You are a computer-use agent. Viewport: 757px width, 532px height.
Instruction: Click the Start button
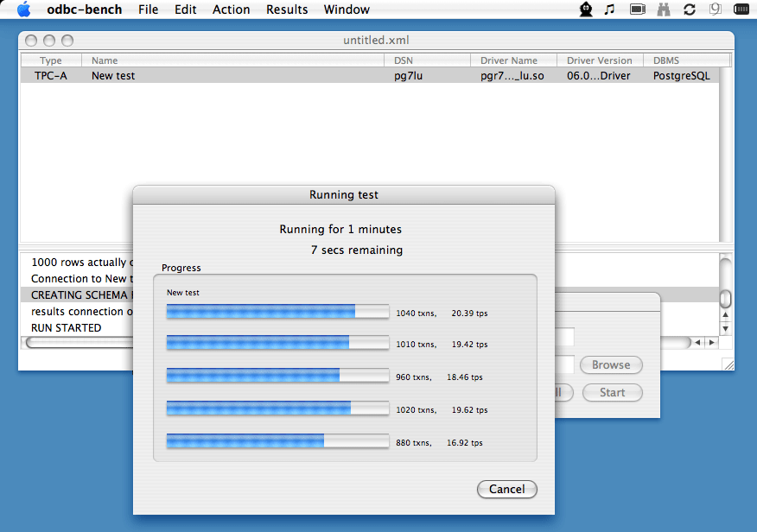(612, 392)
